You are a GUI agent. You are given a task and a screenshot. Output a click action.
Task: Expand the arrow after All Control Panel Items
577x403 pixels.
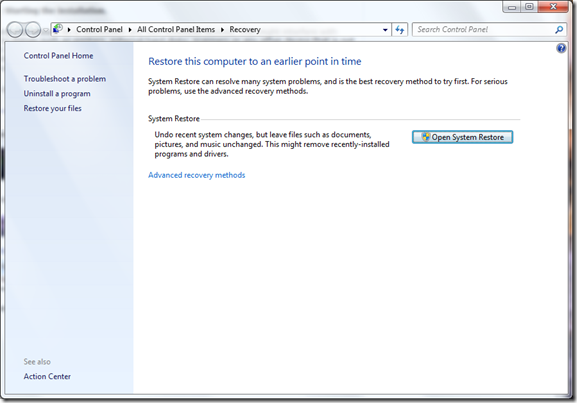[x=222, y=30]
